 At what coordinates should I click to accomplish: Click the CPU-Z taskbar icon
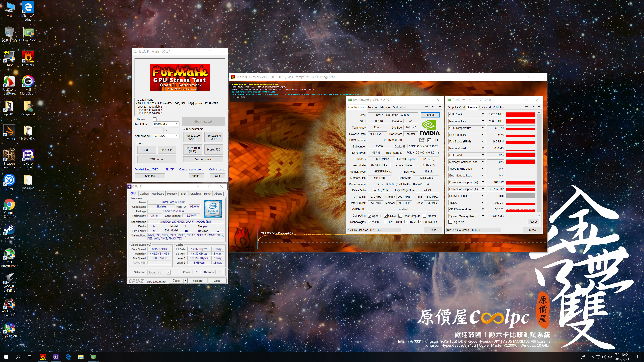click(56, 357)
